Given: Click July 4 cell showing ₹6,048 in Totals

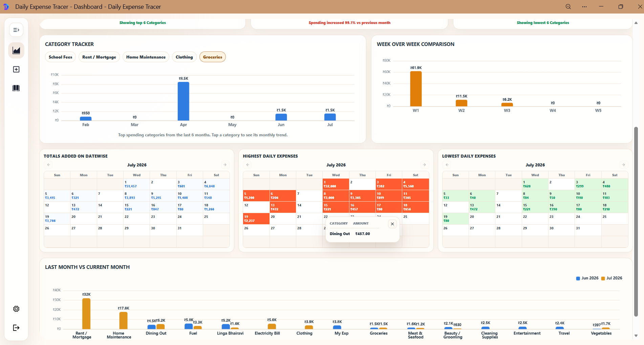Looking at the screenshot, I should pyautogui.click(x=216, y=184).
